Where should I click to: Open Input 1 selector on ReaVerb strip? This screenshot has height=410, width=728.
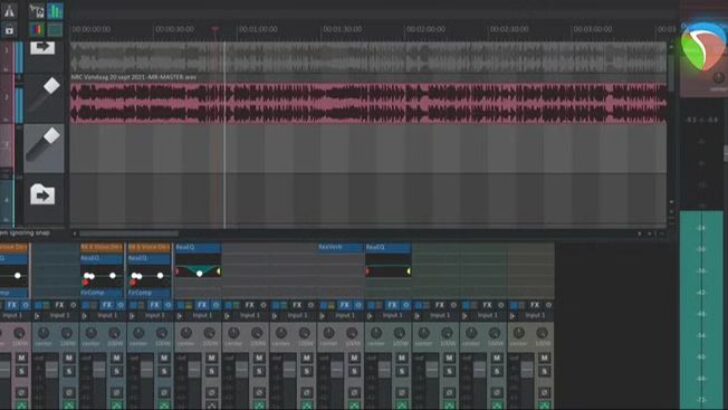click(x=344, y=316)
